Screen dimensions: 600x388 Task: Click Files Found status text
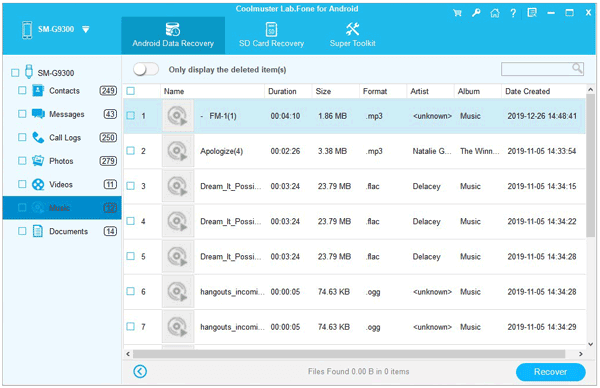tap(359, 372)
